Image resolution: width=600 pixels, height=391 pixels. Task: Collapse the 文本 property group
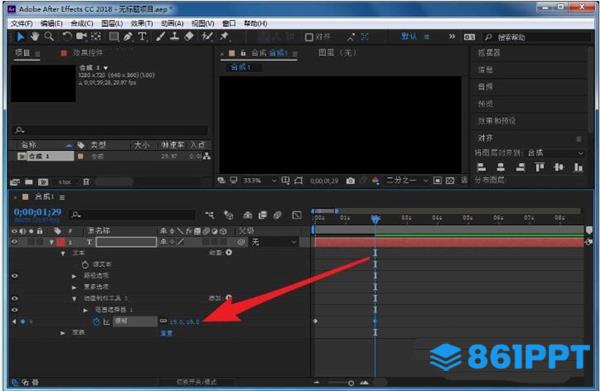tap(63, 253)
